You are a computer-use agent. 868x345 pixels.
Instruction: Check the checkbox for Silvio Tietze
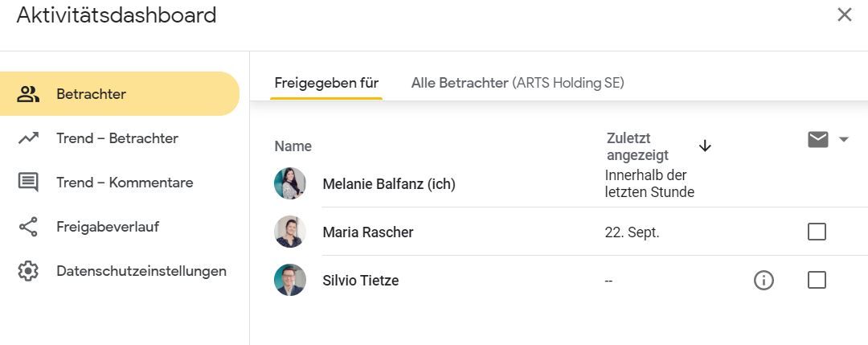click(817, 280)
